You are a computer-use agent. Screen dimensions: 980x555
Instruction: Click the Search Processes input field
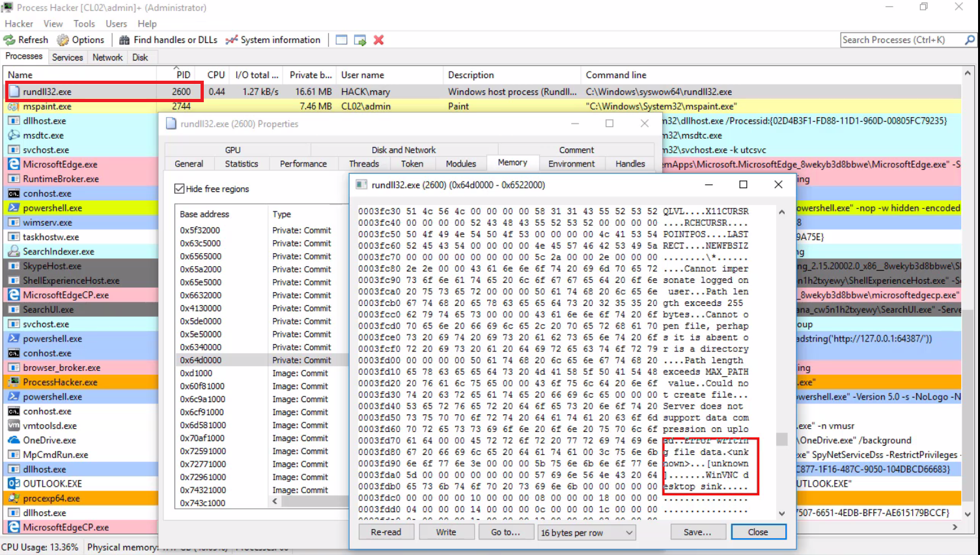[902, 40]
